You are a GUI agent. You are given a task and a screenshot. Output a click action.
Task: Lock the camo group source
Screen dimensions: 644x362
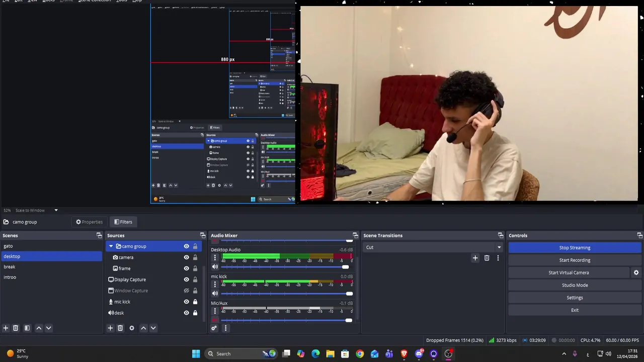click(195, 246)
